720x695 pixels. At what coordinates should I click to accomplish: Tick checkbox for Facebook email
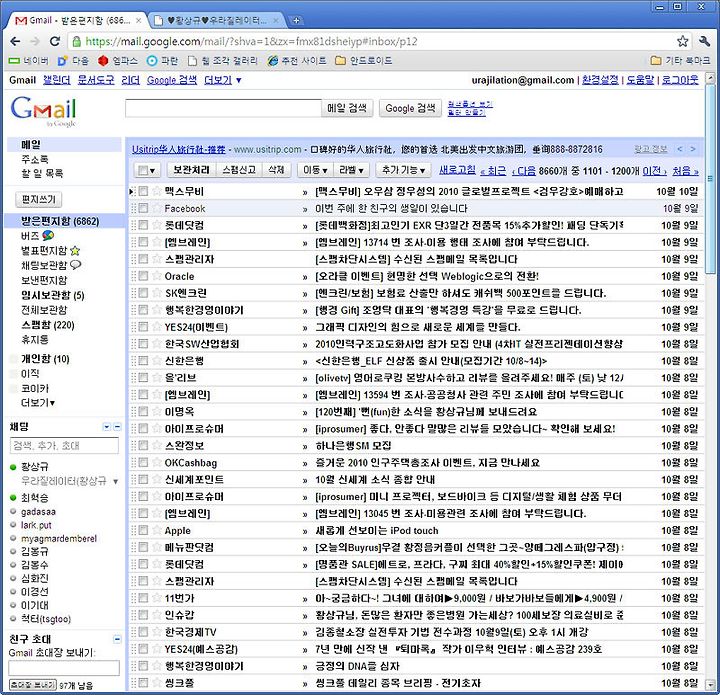143,208
